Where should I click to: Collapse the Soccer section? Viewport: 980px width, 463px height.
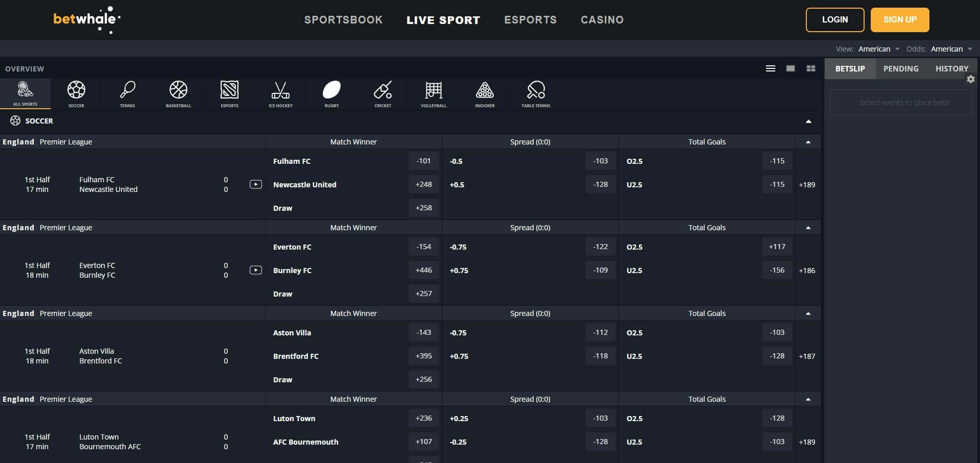coord(808,121)
